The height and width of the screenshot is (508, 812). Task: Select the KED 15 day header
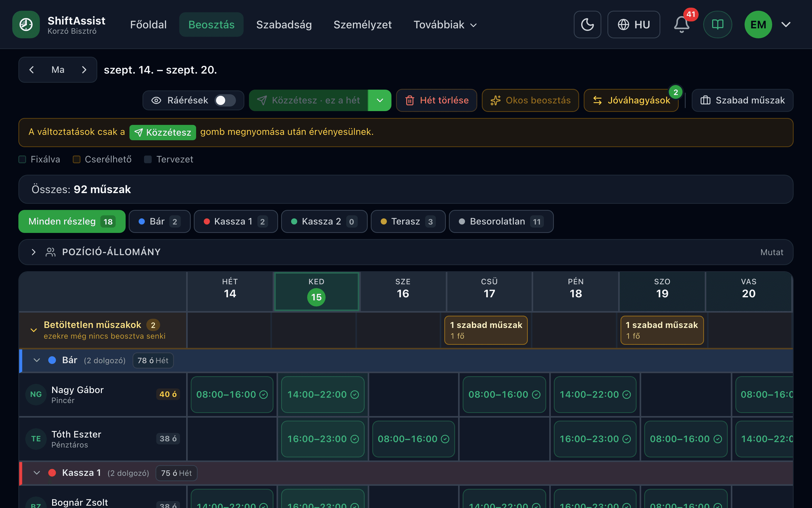(316, 292)
